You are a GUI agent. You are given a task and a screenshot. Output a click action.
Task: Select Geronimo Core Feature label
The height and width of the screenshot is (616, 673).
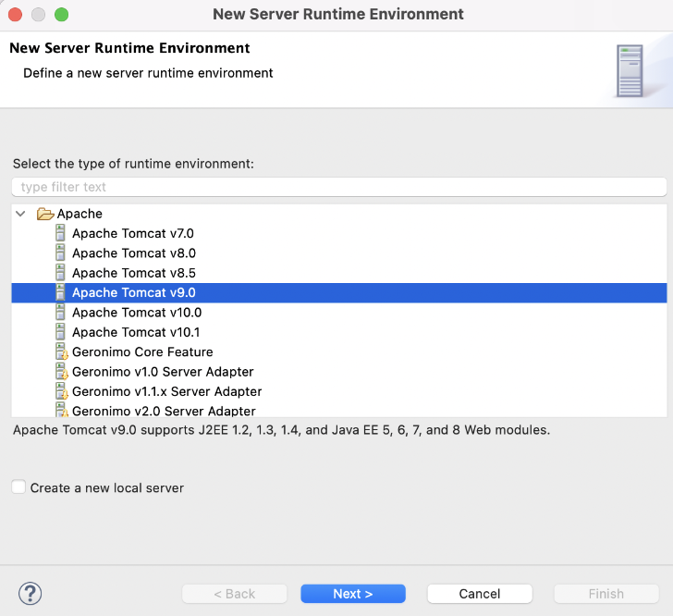click(142, 351)
